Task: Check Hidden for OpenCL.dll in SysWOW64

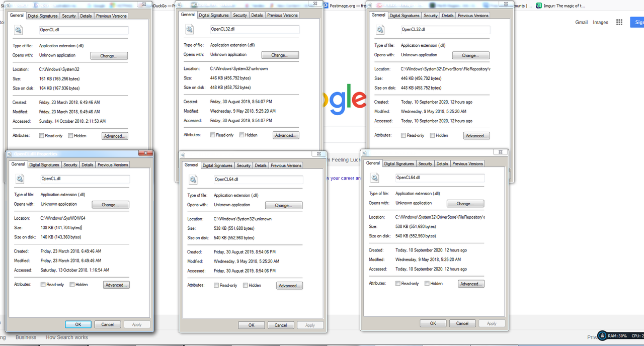Action: coord(72,285)
